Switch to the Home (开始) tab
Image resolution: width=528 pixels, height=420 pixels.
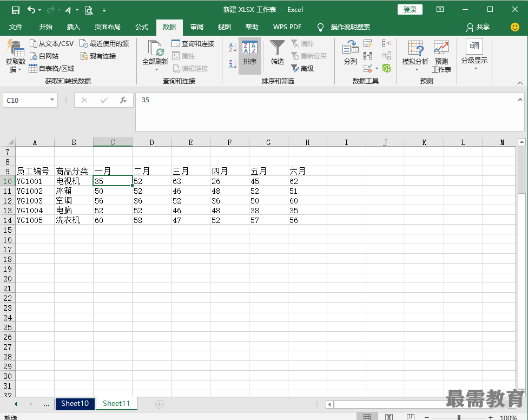[x=46, y=27]
